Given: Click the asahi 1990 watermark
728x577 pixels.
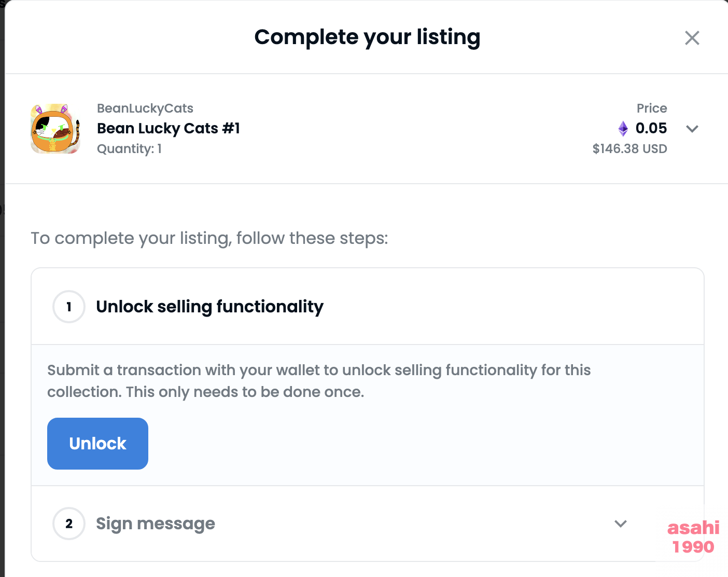Looking at the screenshot, I should click(x=693, y=537).
